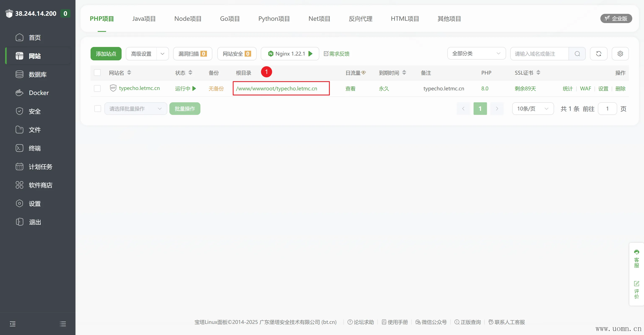Open the all categories dropdown

476,53
